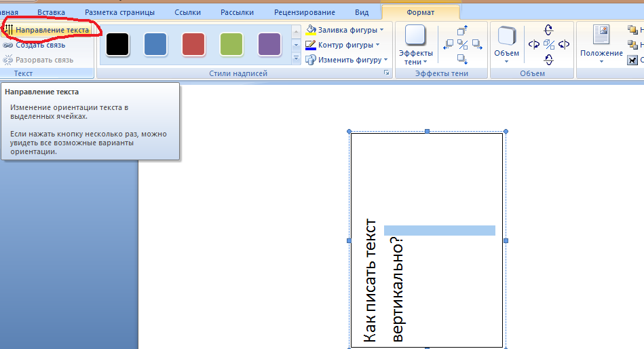Open the Разметка страницы tab
This screenshot has width=644, height=349.
pyautogui.click(x=119, y=12)
